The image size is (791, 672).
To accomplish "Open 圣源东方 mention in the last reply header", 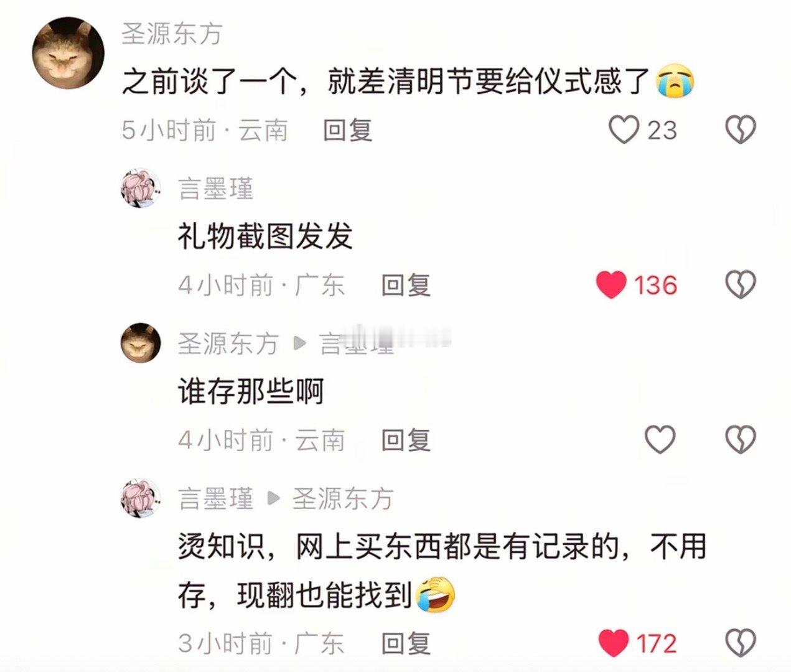I will coord(343,499).
